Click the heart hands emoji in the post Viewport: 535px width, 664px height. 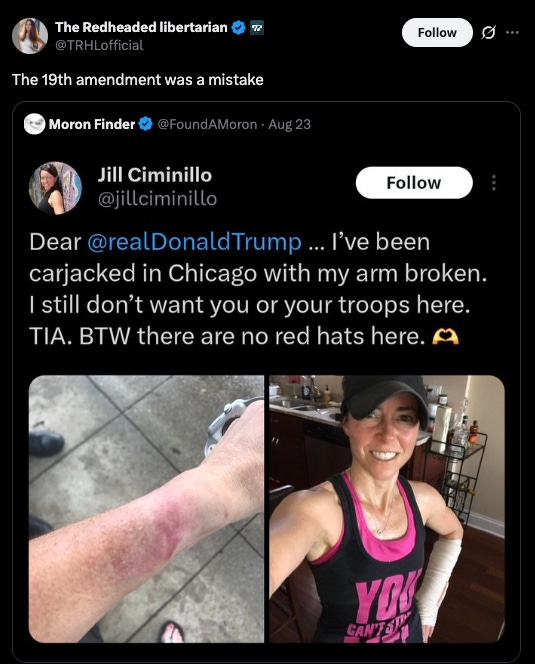tap(445, 337)
